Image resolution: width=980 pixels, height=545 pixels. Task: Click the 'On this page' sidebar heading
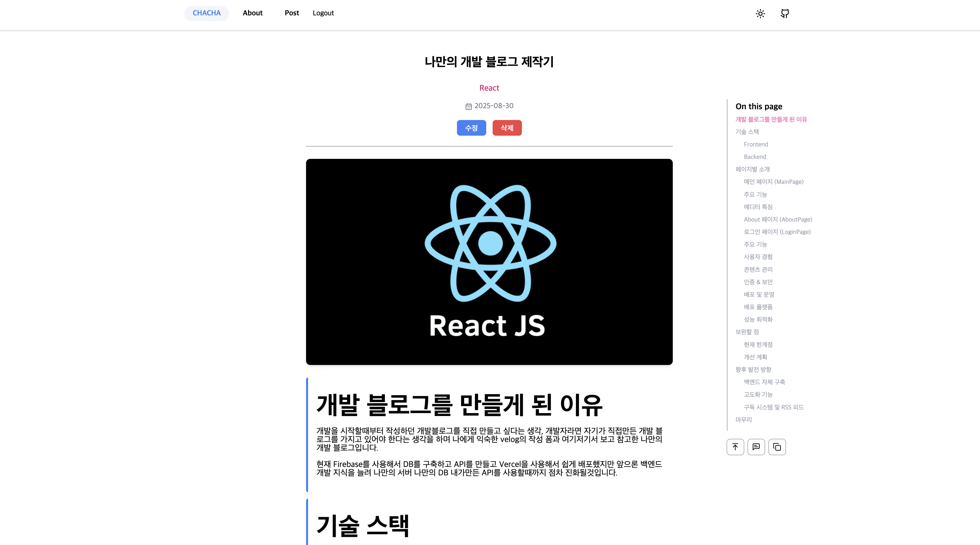[759, 106]
